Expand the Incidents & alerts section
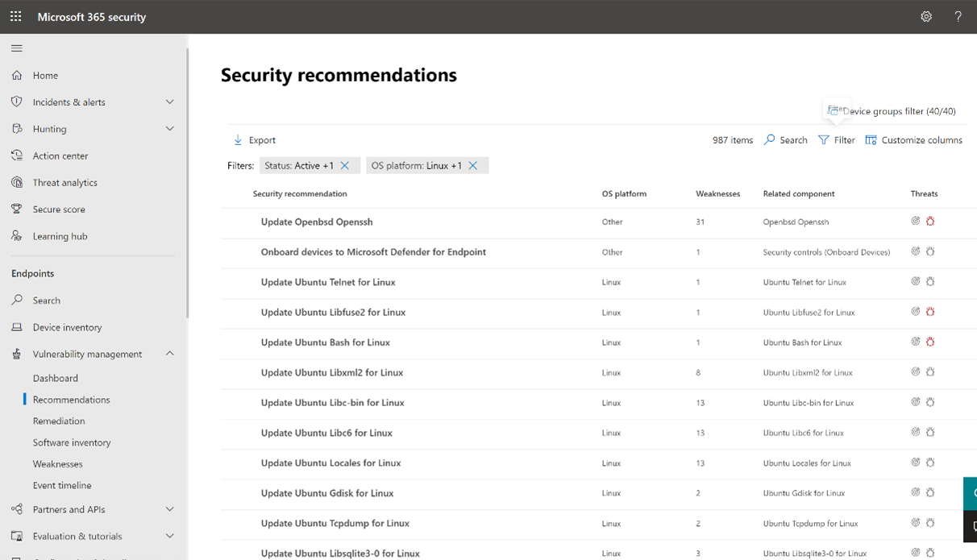Screen dimensions: 977x560 [x=169, y=102]
